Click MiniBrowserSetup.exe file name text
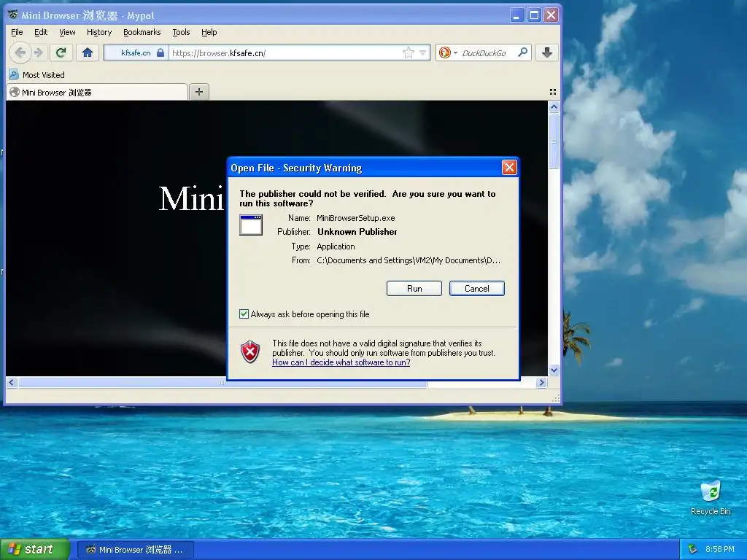The width and height of the screenshot is (747, 560). point(356,218)
